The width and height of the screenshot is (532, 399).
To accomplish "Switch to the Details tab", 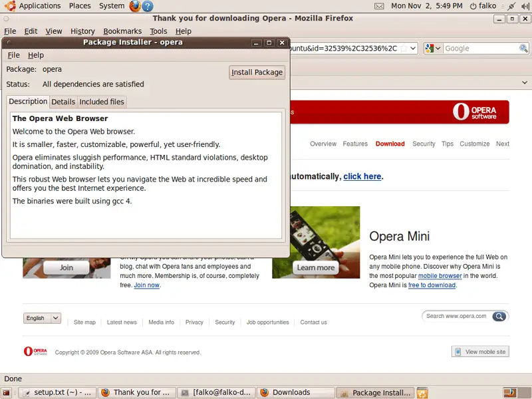I will [x=63, y=102].
